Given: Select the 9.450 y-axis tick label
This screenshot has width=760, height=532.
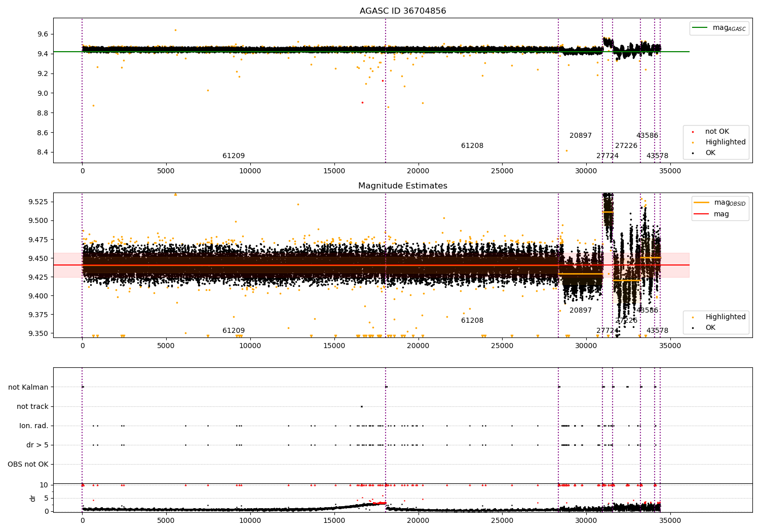Looking at the screenshot, I should pos(38,258).
